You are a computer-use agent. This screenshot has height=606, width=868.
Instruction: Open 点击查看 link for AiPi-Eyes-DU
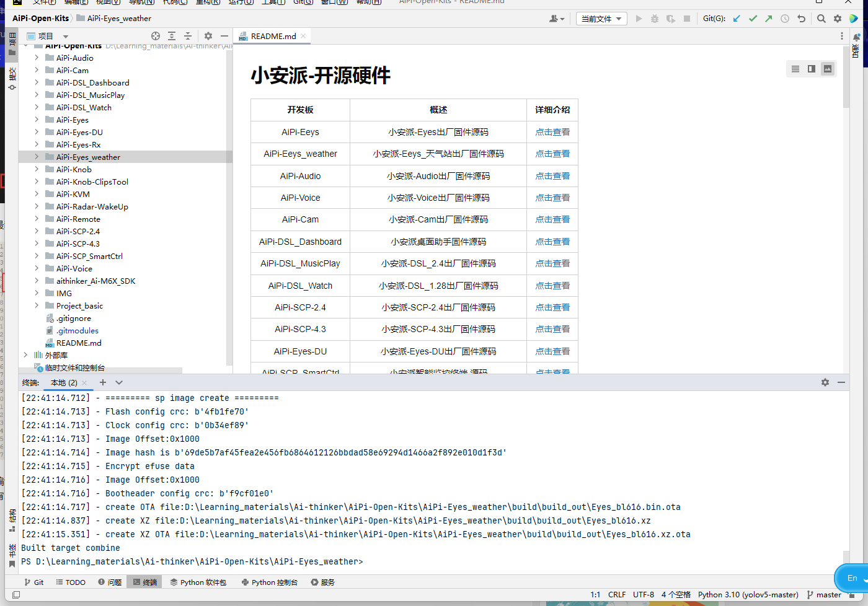point(552,351)
